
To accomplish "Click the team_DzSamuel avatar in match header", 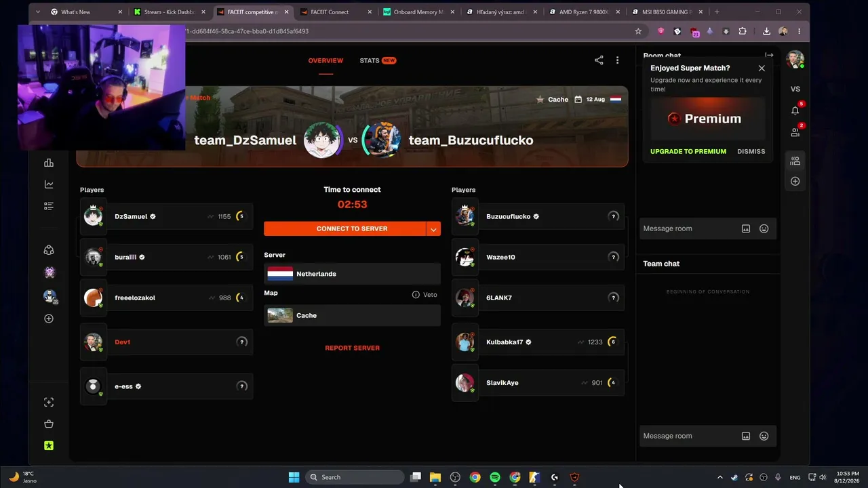I will [x=321, y=140].
